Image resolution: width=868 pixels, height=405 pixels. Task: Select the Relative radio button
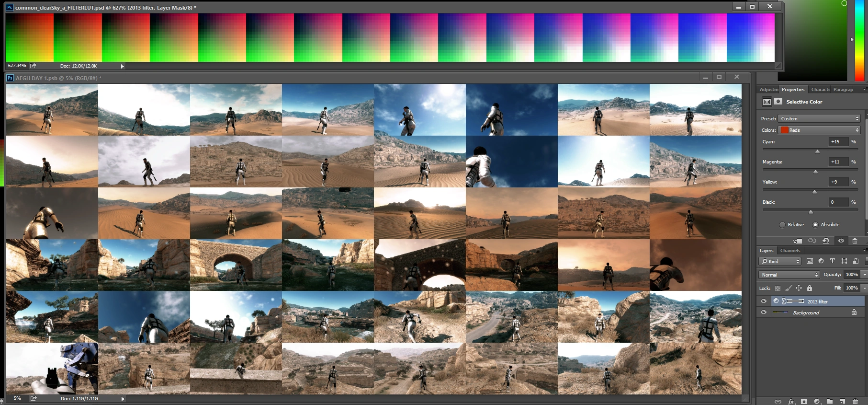(782, 225)
